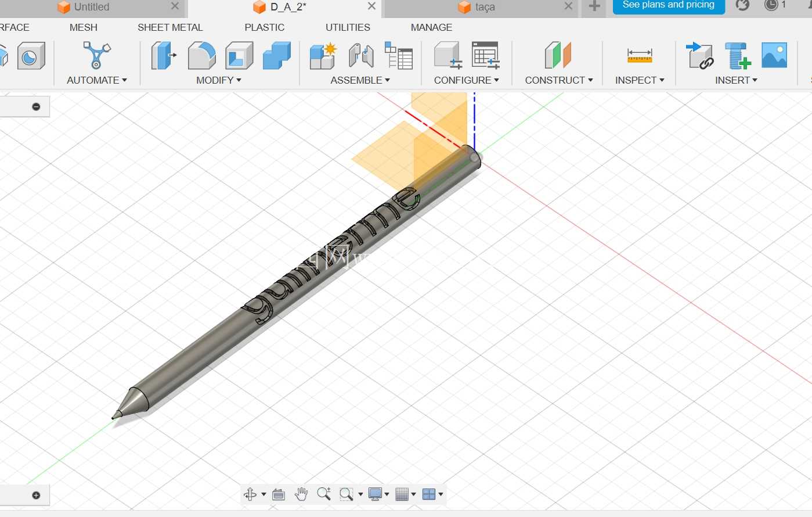Click the table icon in the Assemble group
The height and width of the screenshot is (517, 812).
click(x=399, y=56)
